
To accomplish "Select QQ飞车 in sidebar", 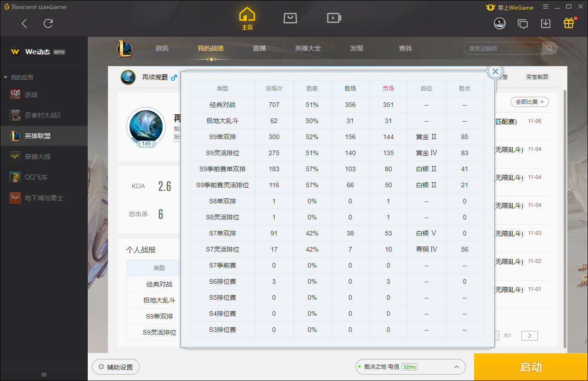I will (x=44, y=177).
